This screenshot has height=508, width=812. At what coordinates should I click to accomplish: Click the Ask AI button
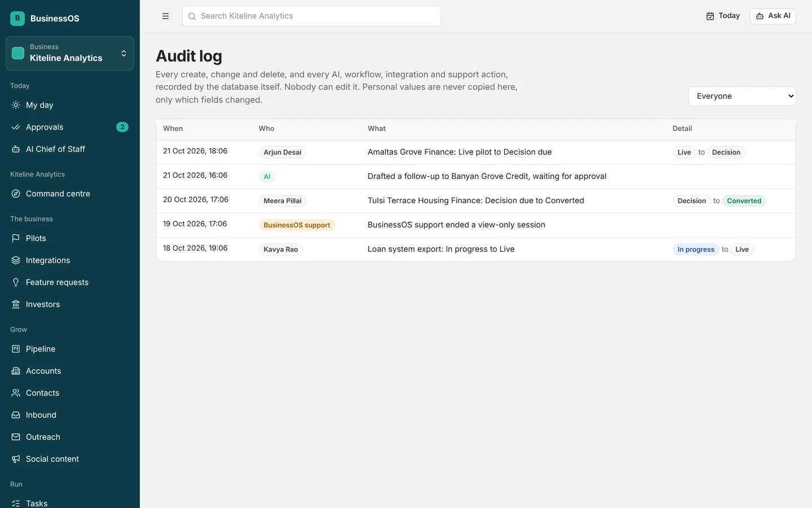tap(773, 16)
